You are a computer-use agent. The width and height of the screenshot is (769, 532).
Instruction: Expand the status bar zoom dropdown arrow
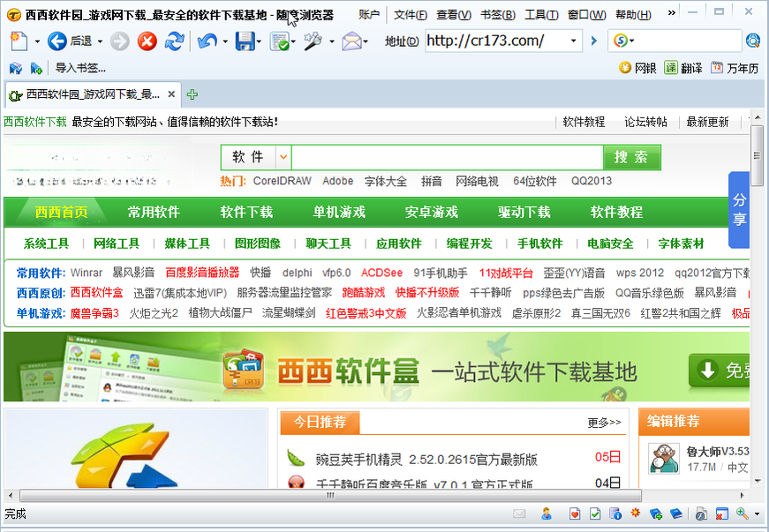(x=757, y=513)
